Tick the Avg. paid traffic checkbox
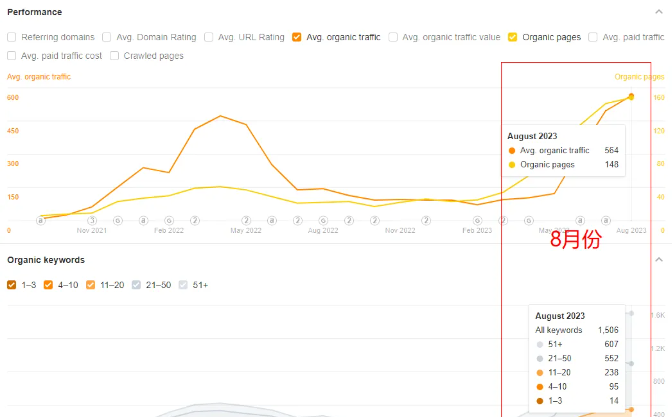Image resolution: width=672 pixels, height=417 pixels. (593, 37)
